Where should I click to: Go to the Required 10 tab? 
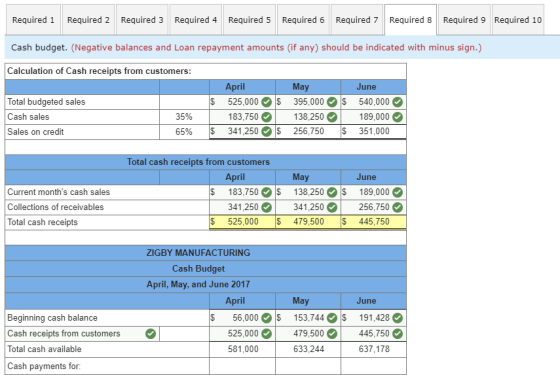[x=518, y=20]
